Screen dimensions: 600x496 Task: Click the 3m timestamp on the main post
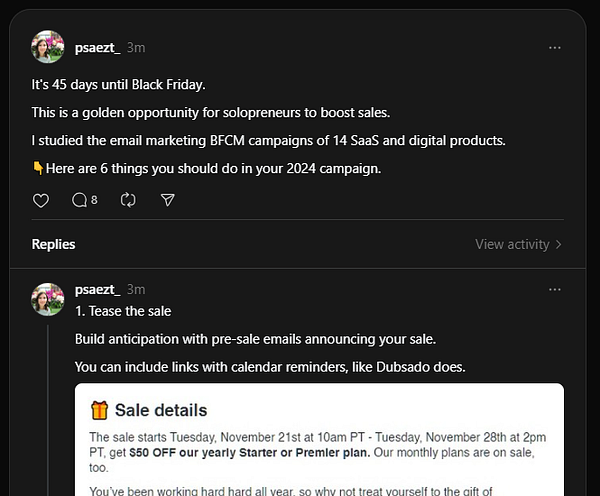[135, 47]
